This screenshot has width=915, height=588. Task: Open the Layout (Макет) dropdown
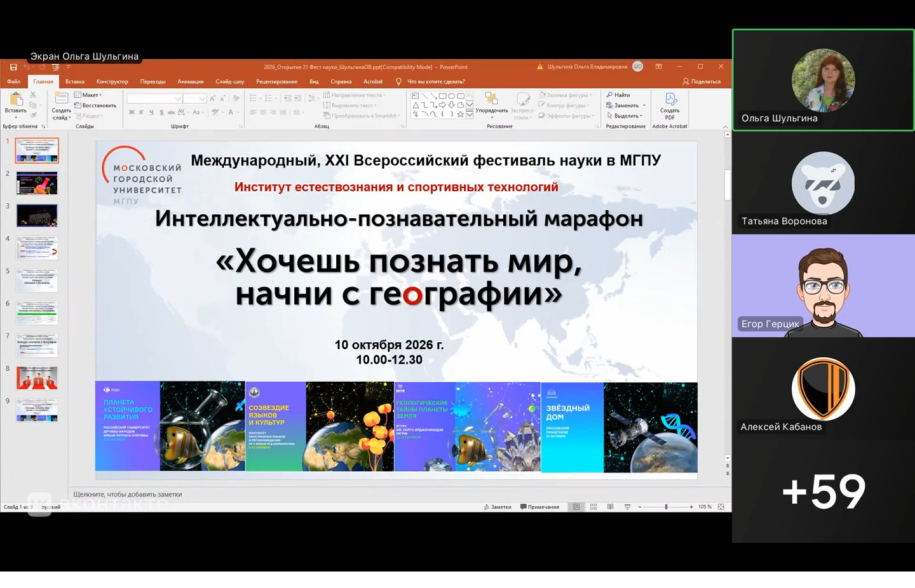[88, 95]
